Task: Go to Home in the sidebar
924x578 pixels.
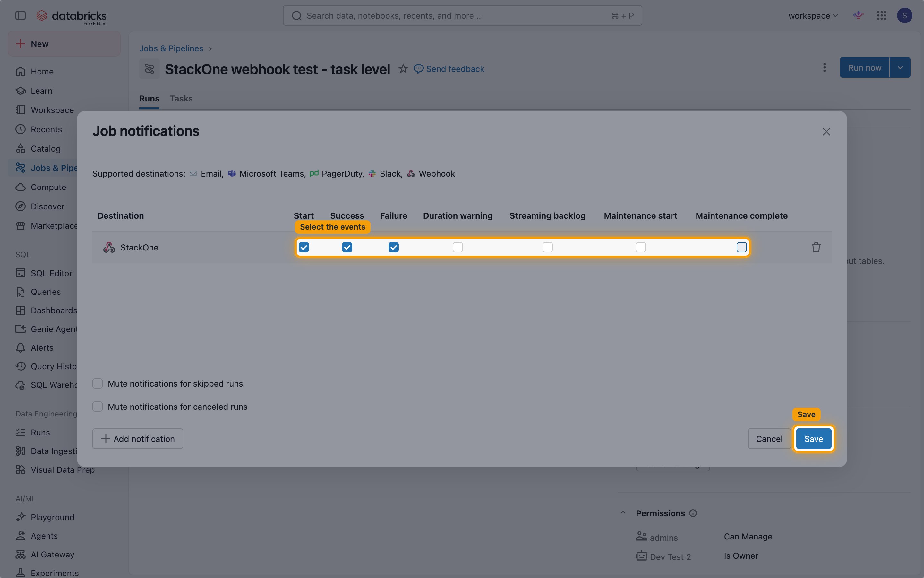Action: 42,72
